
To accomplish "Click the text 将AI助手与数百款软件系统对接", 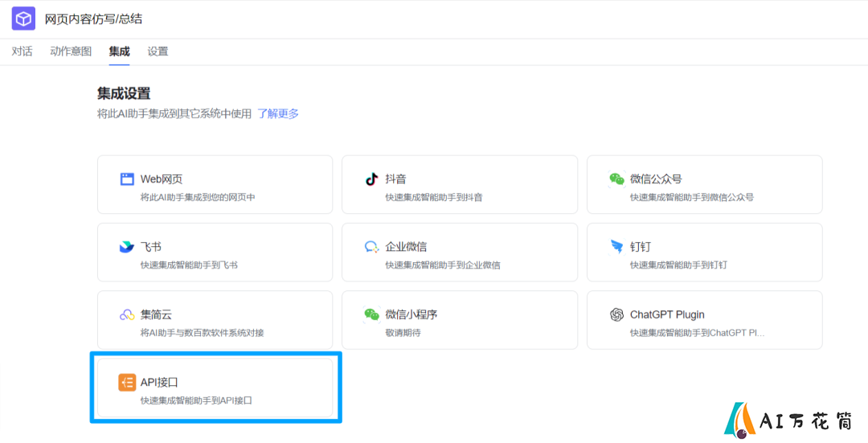I will coord(202,333).
